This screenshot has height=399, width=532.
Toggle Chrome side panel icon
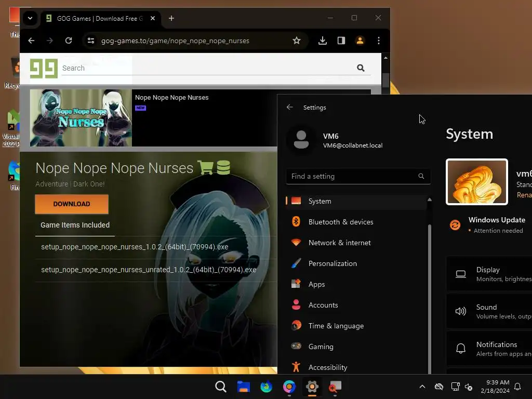[x=341, y=41]
